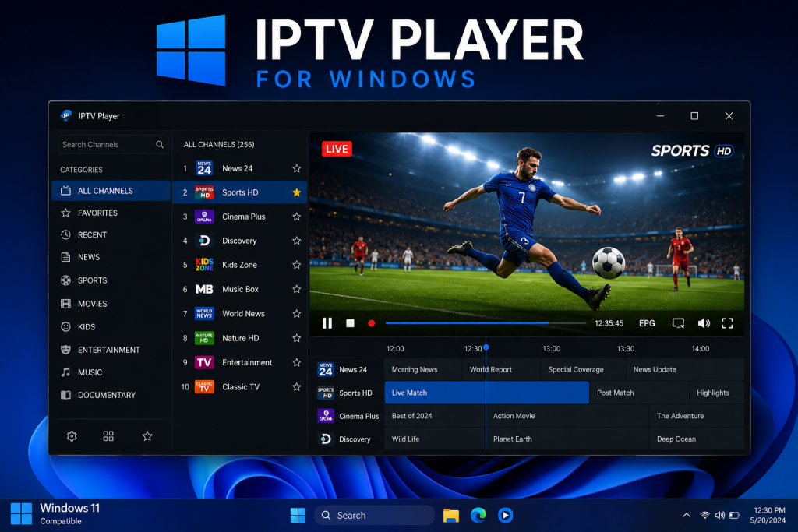Switch to grid view in sidebar footer
The image size is (798, 532).
click(x=108, y=436)
